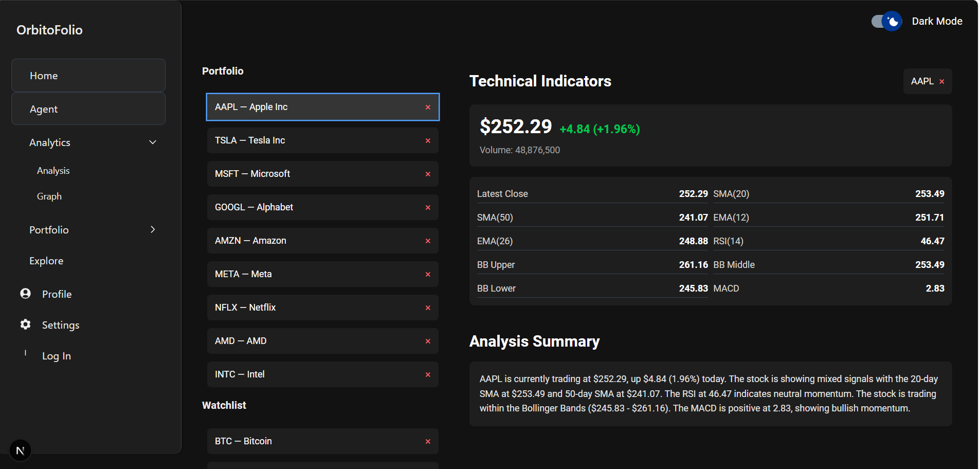The height and width of the screenshot is (469, 980).
Task: Close the AAPL chip in Technical Indicators
Action: tap(942, 81)
